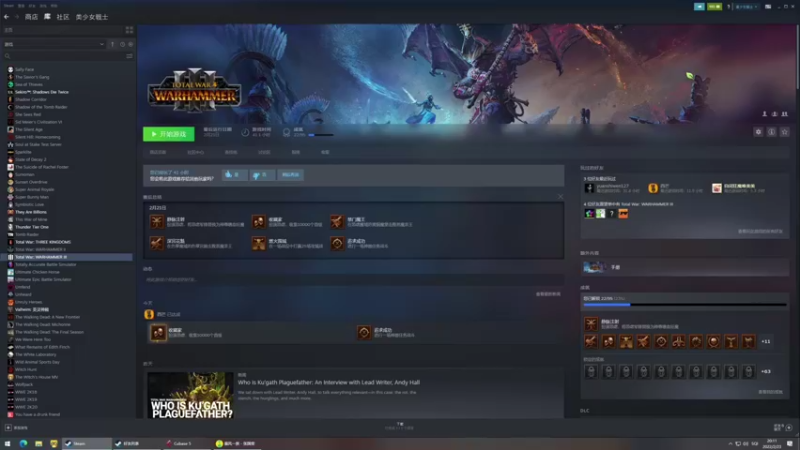Open advanced filter settings icon
Image resolution: width=800 pixels, height=450 pixels.
(x=129, y=56)
